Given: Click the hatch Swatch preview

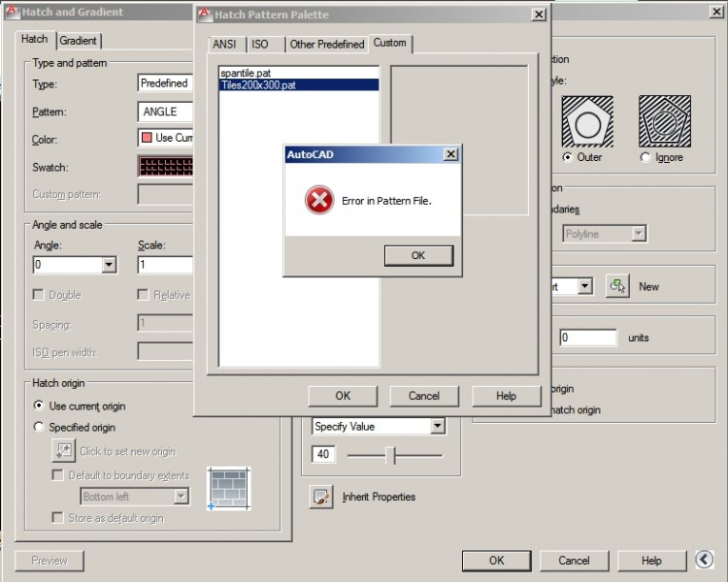Looking at the screenshot, I should click(x=165, y=166).
